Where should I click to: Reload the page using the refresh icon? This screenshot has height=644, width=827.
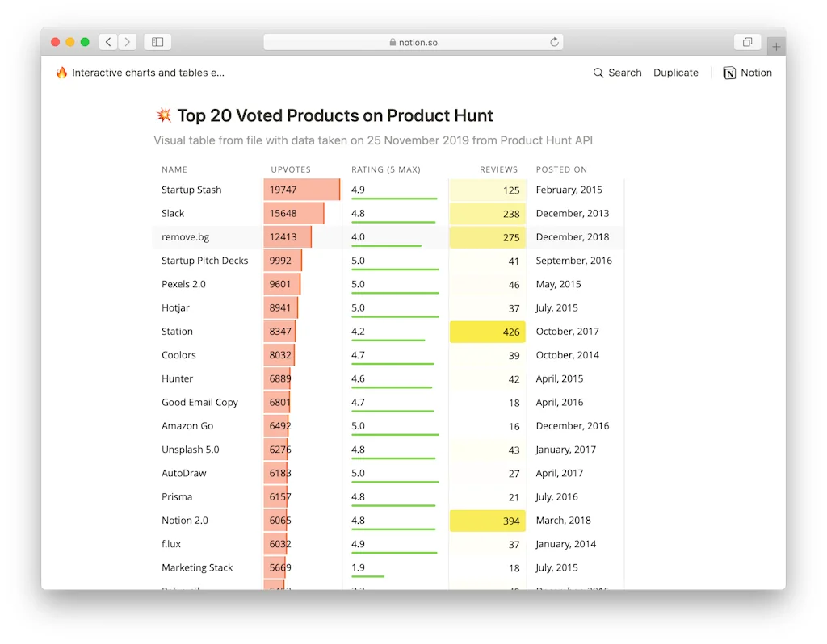[554, 42]
